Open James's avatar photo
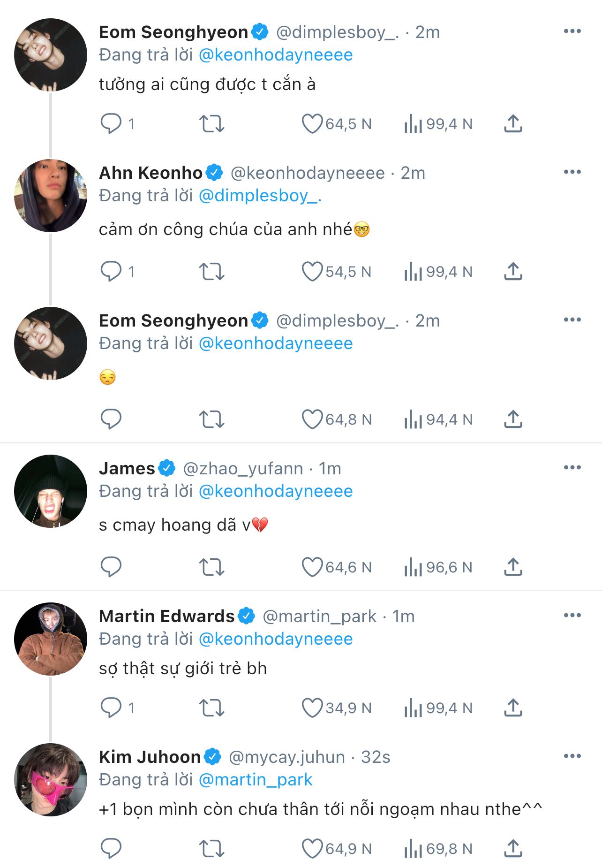The width and height of the screenshot is (602, 868). pyautogui.click(x=51, y=491)
